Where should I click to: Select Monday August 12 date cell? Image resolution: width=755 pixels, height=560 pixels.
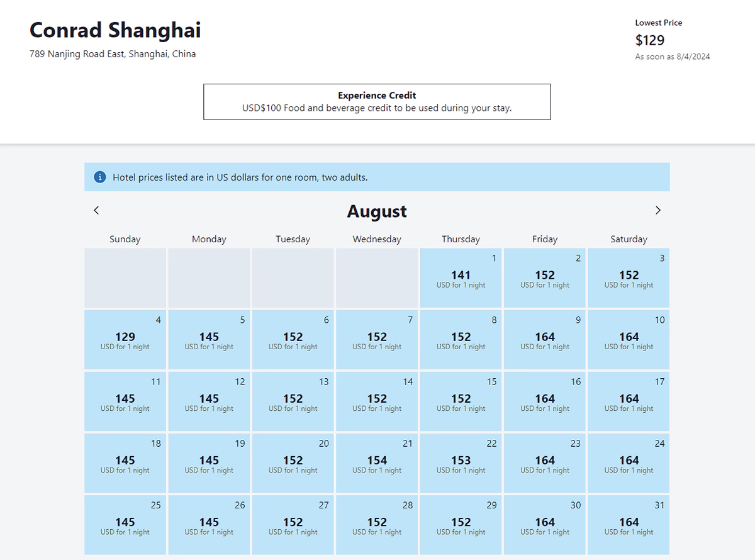coord(209,401)
